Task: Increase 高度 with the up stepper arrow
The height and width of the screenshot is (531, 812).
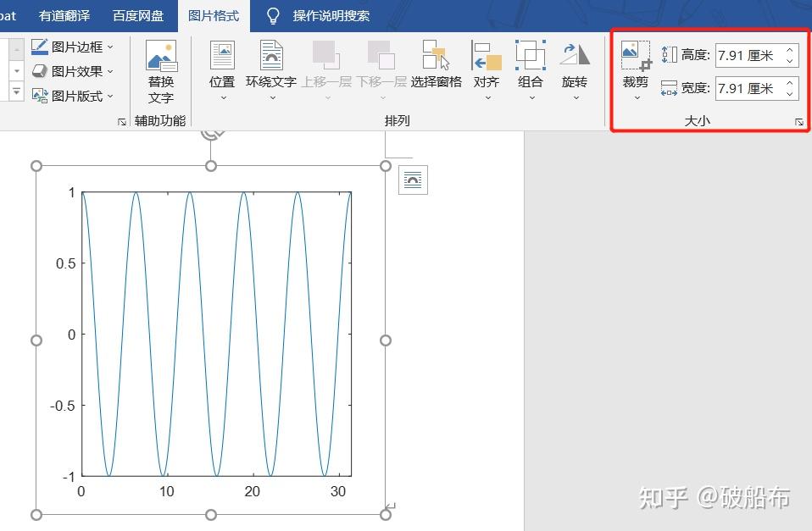Action: [788, 48]
